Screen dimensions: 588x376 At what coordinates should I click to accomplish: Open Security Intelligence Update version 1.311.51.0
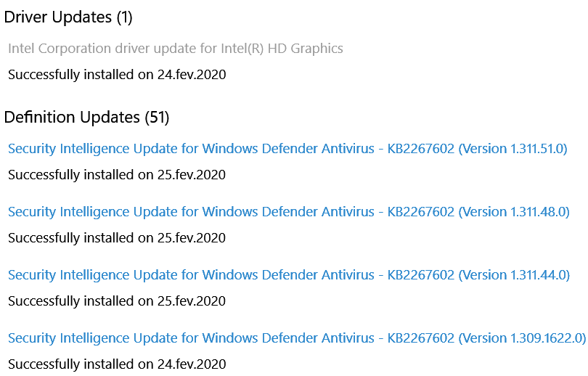tap(287, 149)
